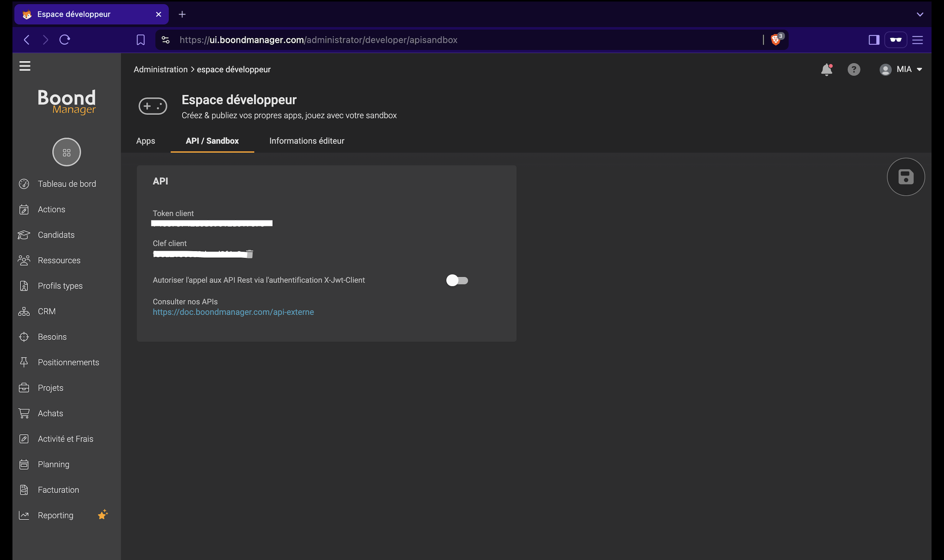Toggle X-Jwt-Client API authentication switch
The image size is (944, 560).
[x=457, y=280]
